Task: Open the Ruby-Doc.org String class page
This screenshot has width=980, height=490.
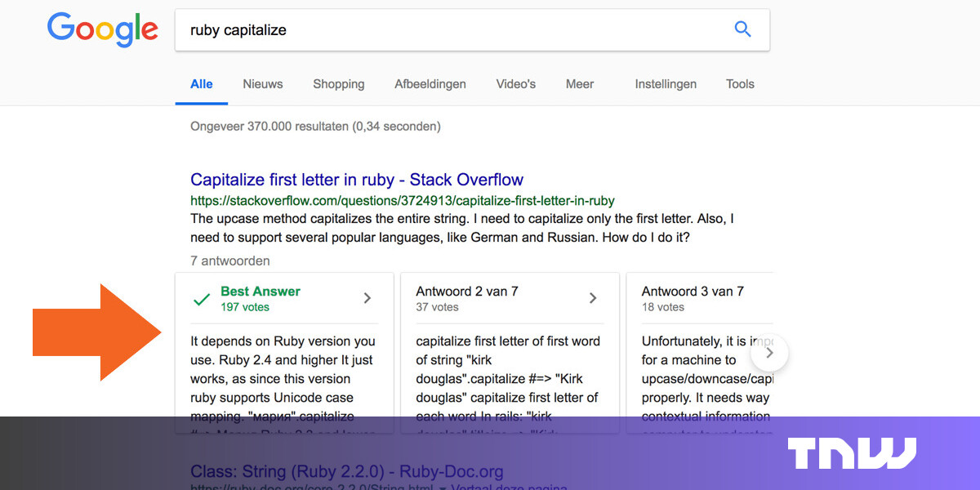Action: 346,472
